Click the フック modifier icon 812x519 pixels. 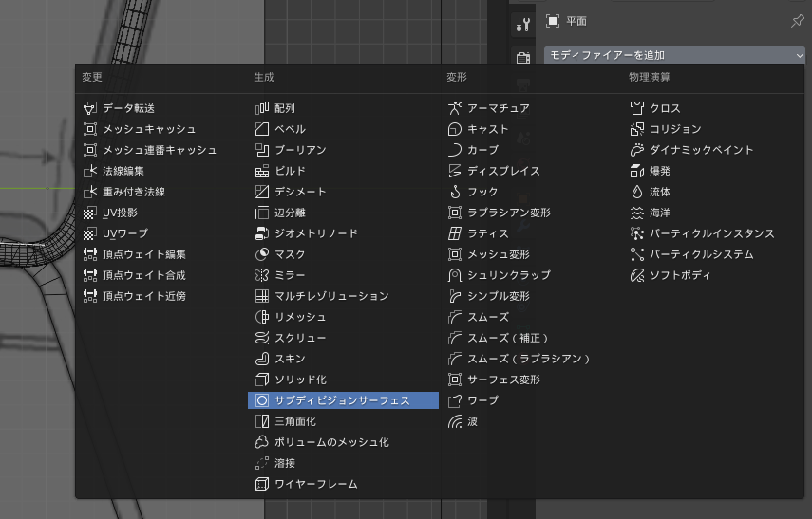[455, 192]
